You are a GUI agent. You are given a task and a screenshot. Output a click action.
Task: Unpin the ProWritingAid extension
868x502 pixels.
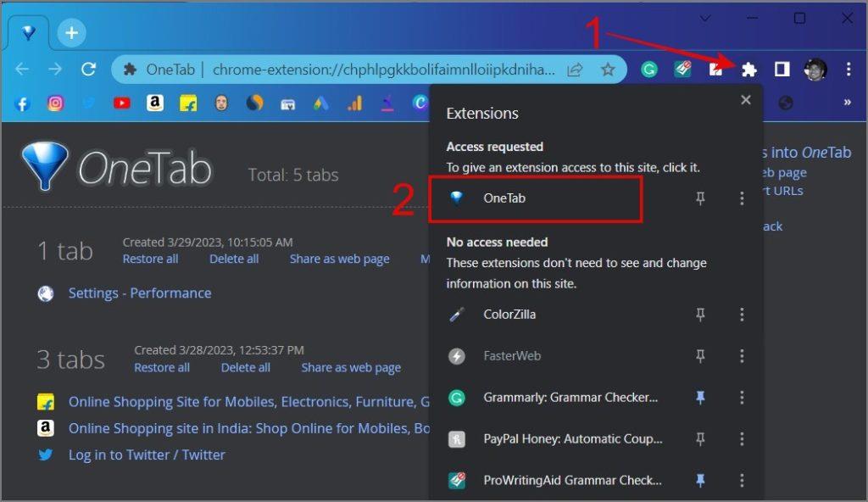pyautogui.click(x=700, y=481)
